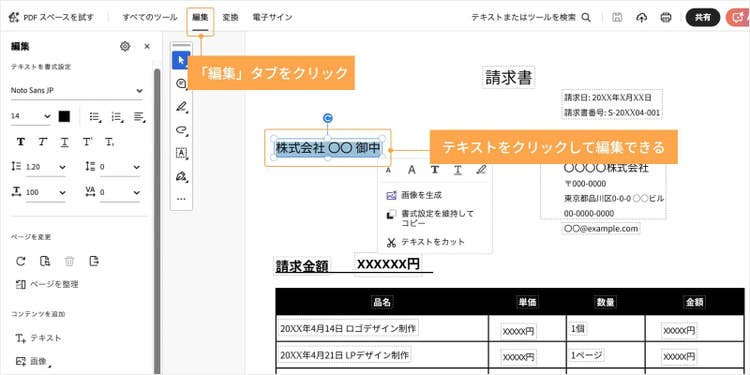
Task: Click the save disk icon in top bar
Action: coord(618,18)
